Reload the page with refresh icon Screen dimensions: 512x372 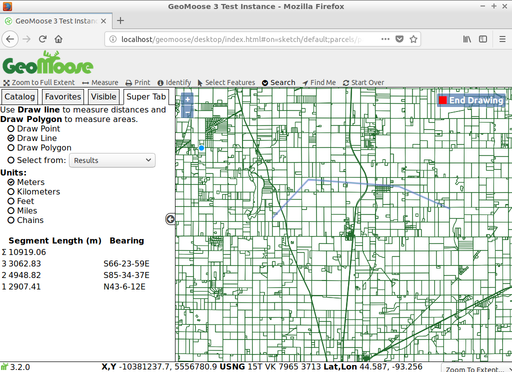pos(42,39)
